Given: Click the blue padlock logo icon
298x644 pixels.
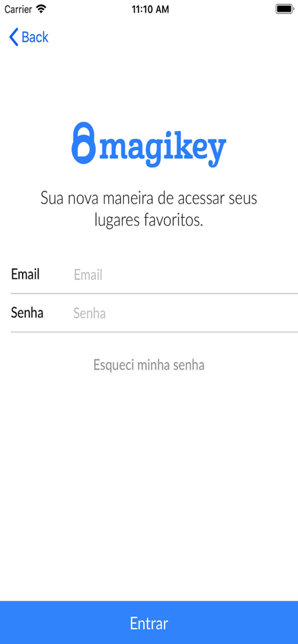Looking at the screenshot, I should 84,143.
